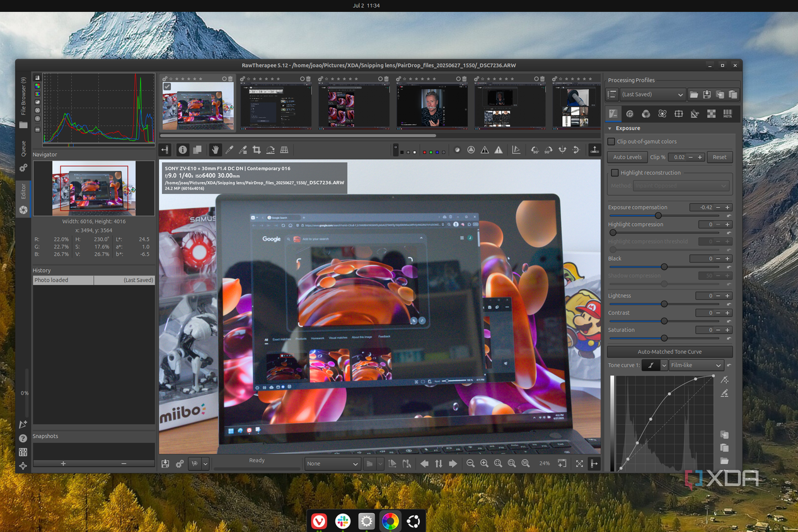The width and height of the screenshot is (798, 532).
Task: Go to the previous image
Action: 424,463
